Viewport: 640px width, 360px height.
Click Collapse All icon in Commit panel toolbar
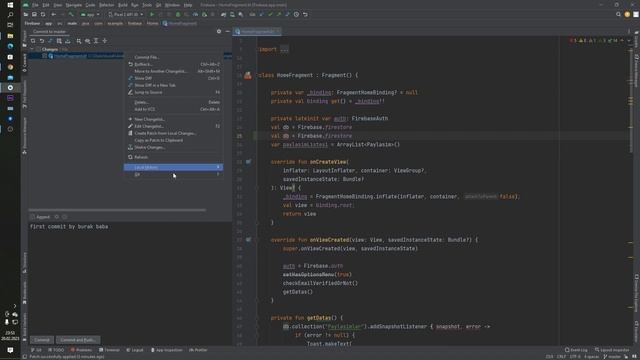click(x=105, y=41)
